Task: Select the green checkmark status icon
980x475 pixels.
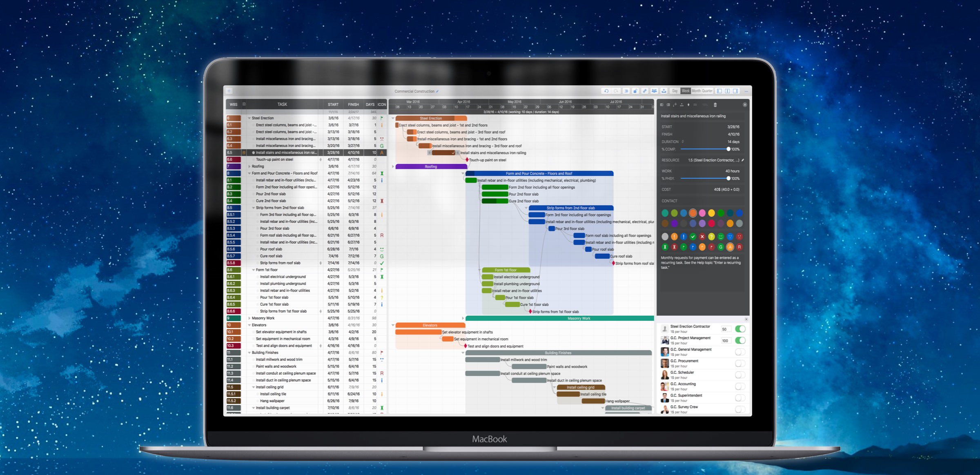Action: click(693, 237)
